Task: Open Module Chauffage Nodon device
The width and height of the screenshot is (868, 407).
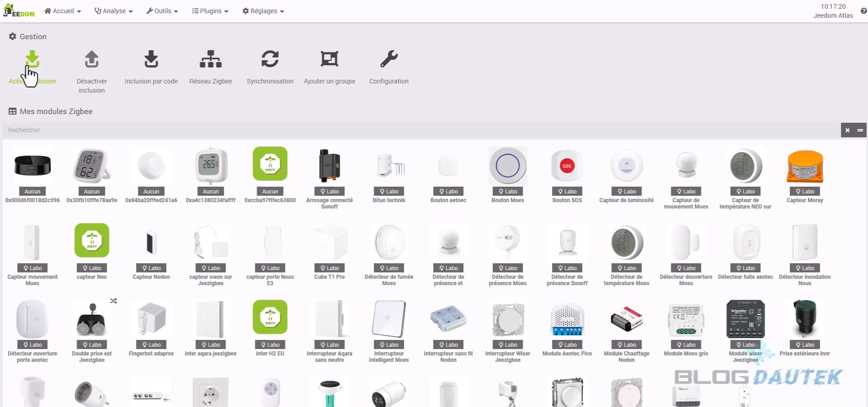Action: (626, 331)
